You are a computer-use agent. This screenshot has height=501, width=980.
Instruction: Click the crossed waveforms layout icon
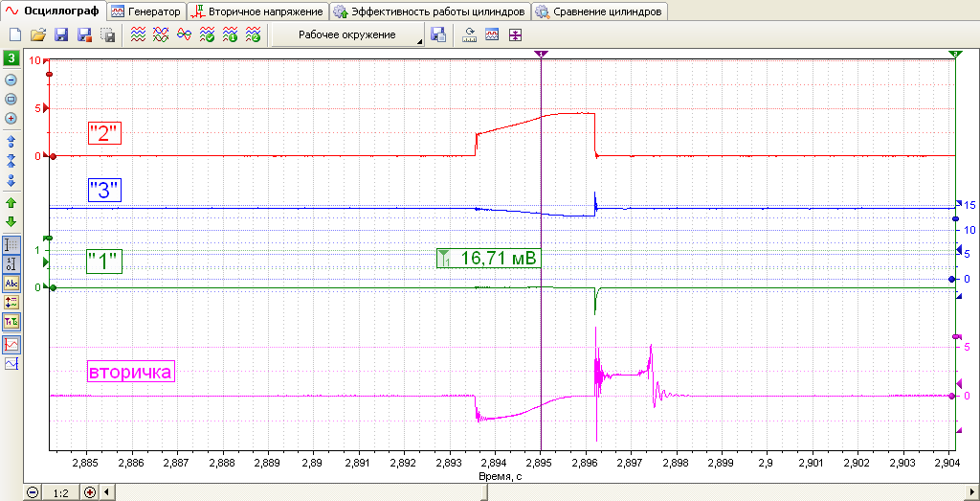[161, 35]
